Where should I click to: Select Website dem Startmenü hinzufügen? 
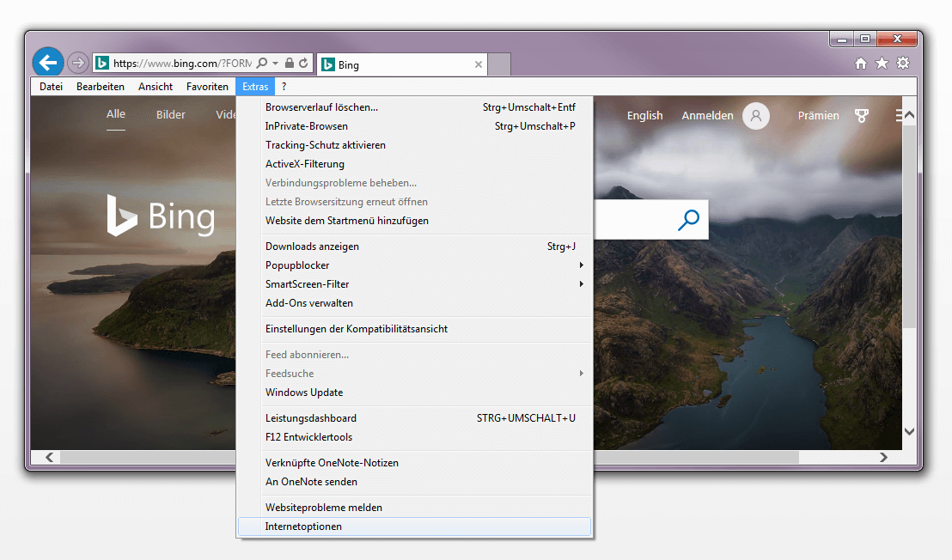coord(415,221)
